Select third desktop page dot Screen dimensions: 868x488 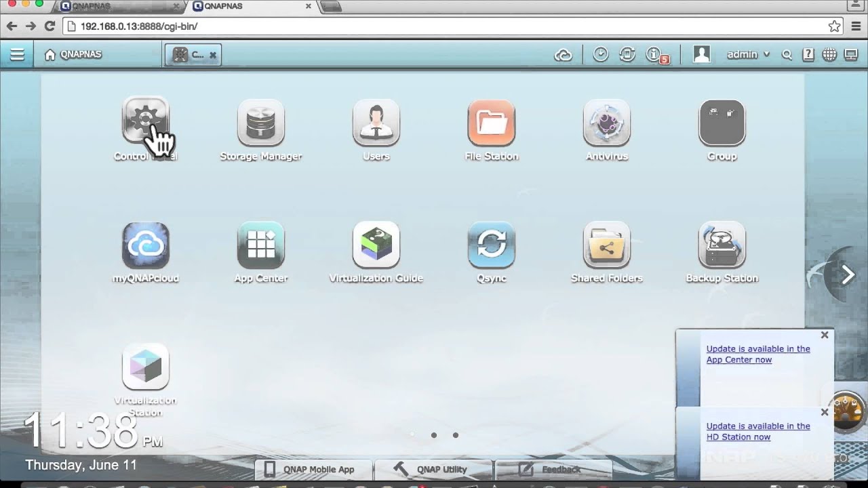456,435
